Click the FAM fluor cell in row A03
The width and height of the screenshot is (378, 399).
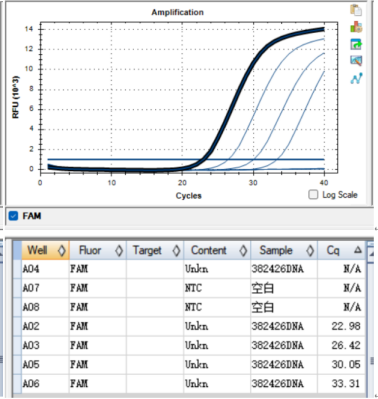tap(98, 345)
